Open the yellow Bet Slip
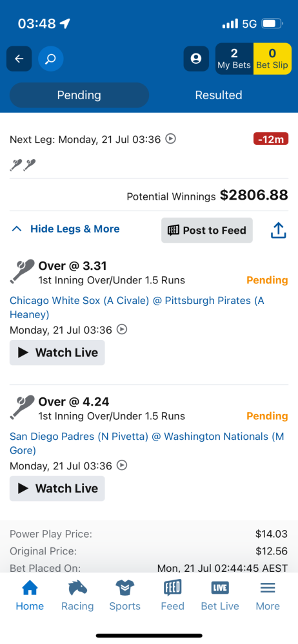This screenshot has width=298, height=644. [272, 59]
